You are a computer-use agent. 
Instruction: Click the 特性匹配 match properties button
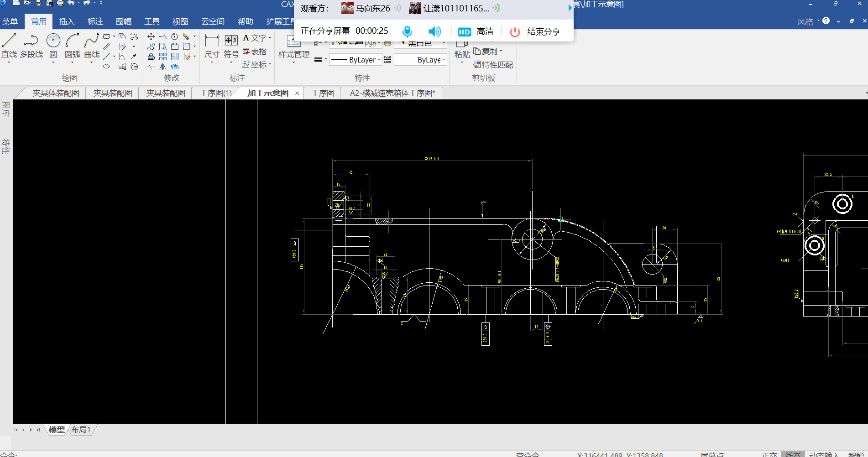(493, 65)
